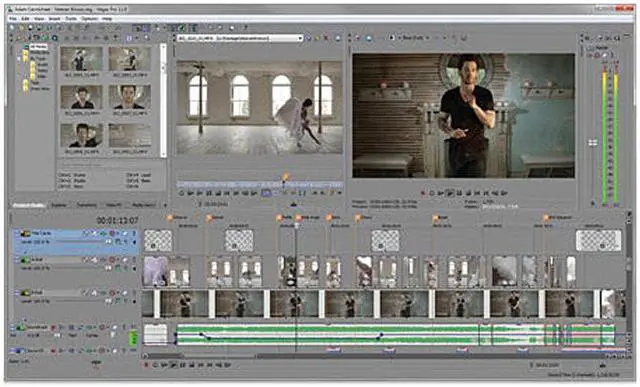640x387 pixels.
Task: Mute video track 3
Action: click(x=124, y=293)
